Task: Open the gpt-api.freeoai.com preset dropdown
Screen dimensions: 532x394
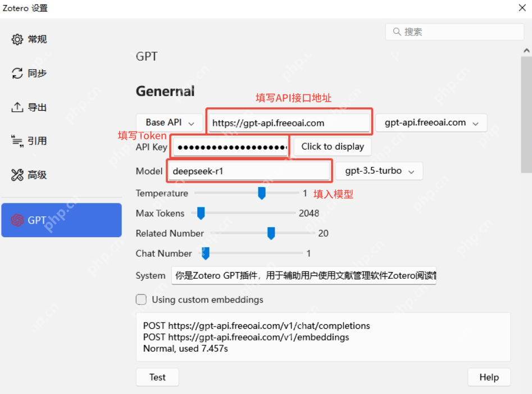Action: pos(431,123)
